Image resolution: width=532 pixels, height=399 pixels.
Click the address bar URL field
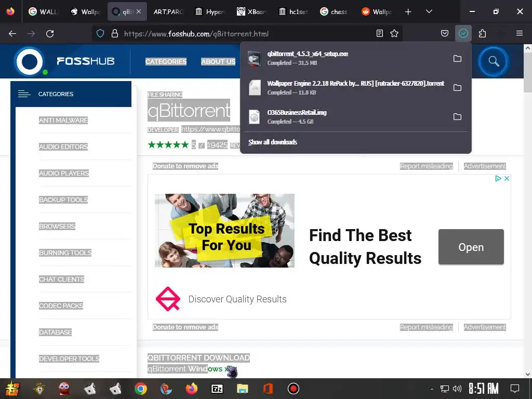[x=248, y=34]
